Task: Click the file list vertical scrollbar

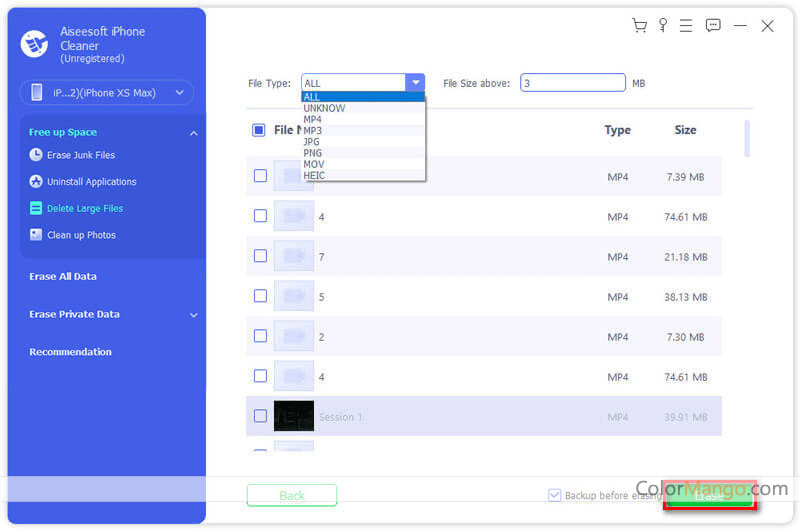Action: pos(746,138)
